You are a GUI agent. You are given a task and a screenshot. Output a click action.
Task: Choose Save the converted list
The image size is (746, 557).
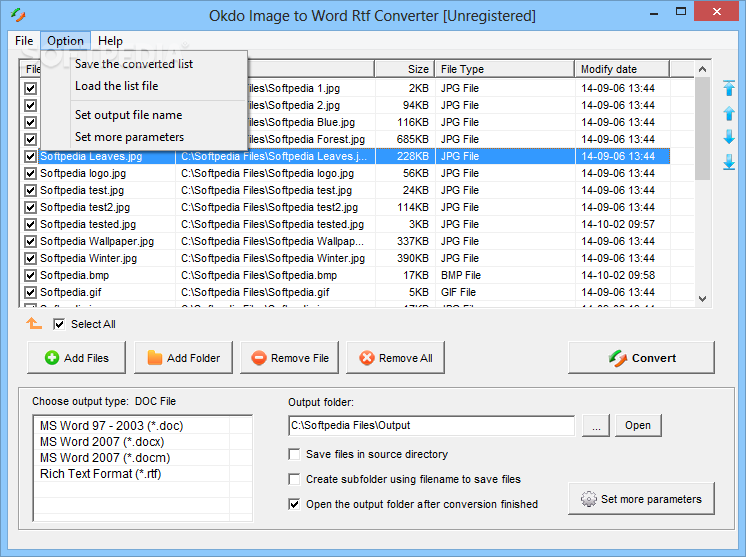pyautogui.click(x=134, y=64)
